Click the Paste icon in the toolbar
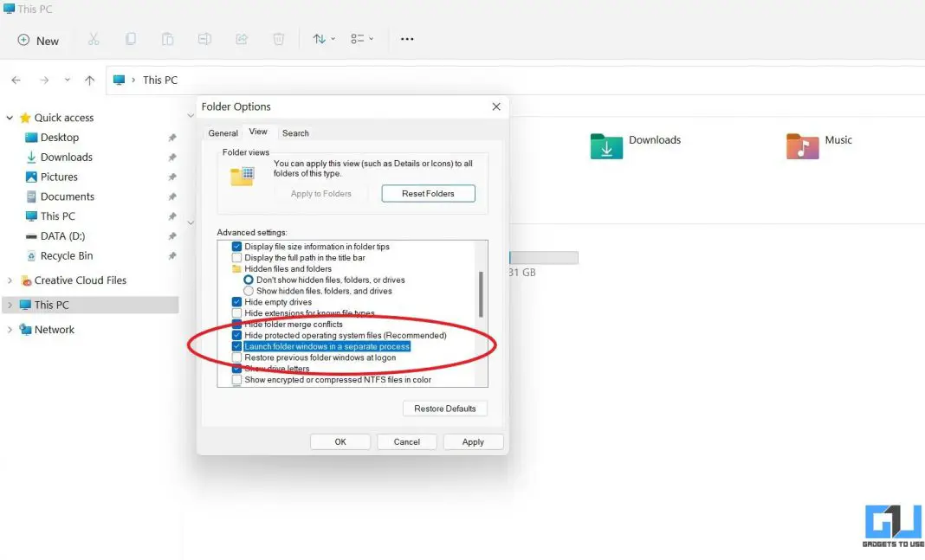The image size is (925, 560). [167, 38]
